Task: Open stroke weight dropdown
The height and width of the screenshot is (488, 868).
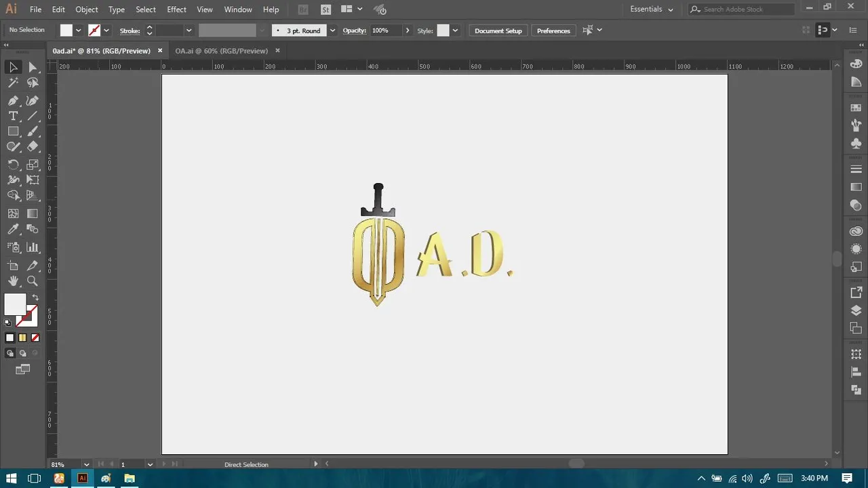Action: coord(189,30)
